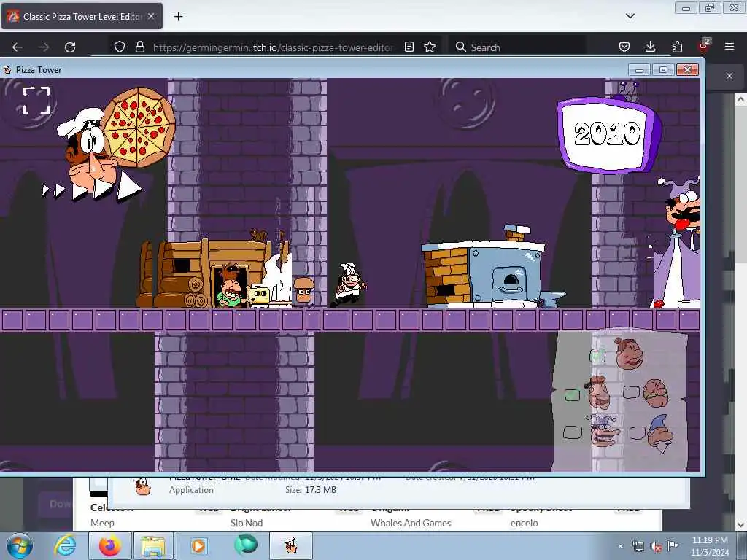The image size is (747, 560).
Task: Switch to Firefox on the taskbar
Action: (x=109, y=545)
